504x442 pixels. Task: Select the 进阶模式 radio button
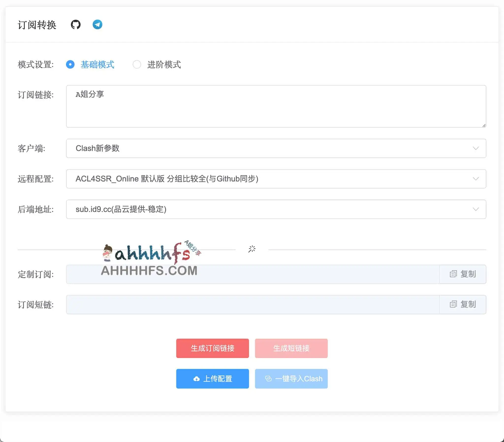pos(137,64)
